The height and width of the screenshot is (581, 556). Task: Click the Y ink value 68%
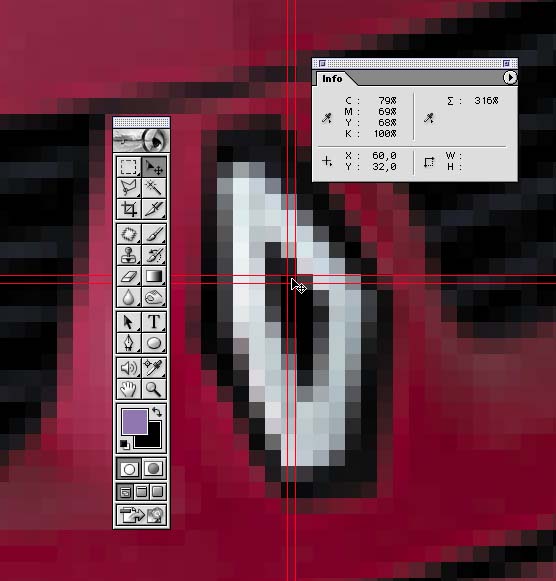coord(387,122)
